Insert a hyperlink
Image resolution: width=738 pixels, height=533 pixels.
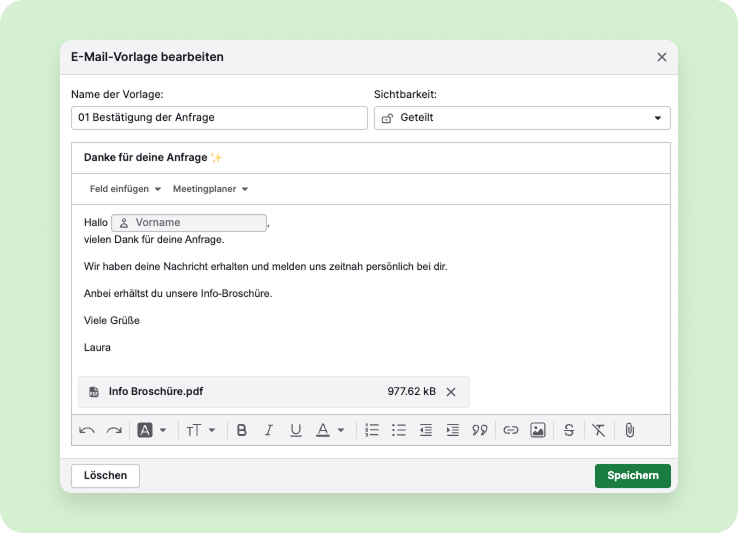pyautogui.click(x=511, y=430)
